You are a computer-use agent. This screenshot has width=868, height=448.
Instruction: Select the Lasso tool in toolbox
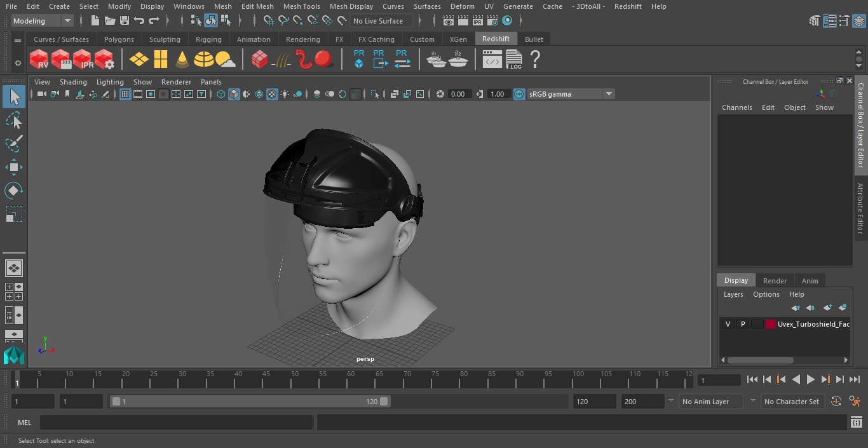tap(14, 121)
